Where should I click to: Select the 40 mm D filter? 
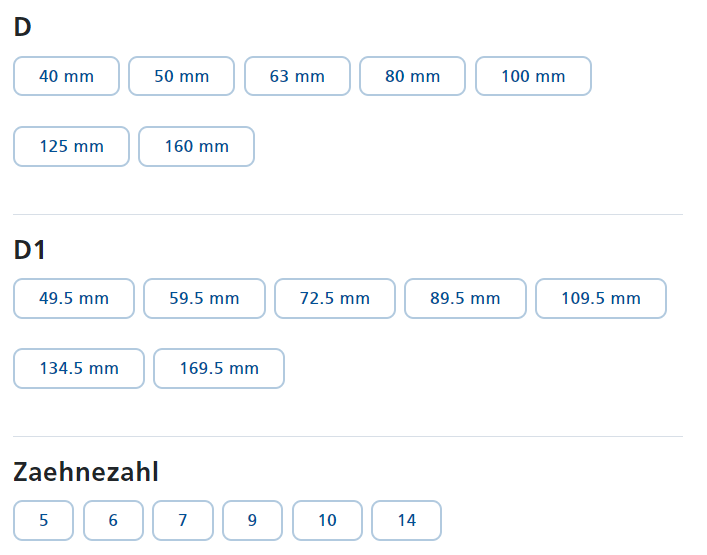coord(66,76)
